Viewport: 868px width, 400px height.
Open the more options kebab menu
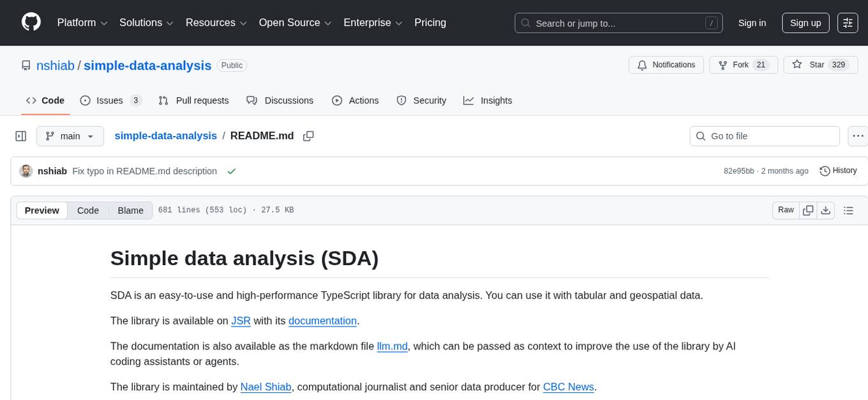click(858, 135)
